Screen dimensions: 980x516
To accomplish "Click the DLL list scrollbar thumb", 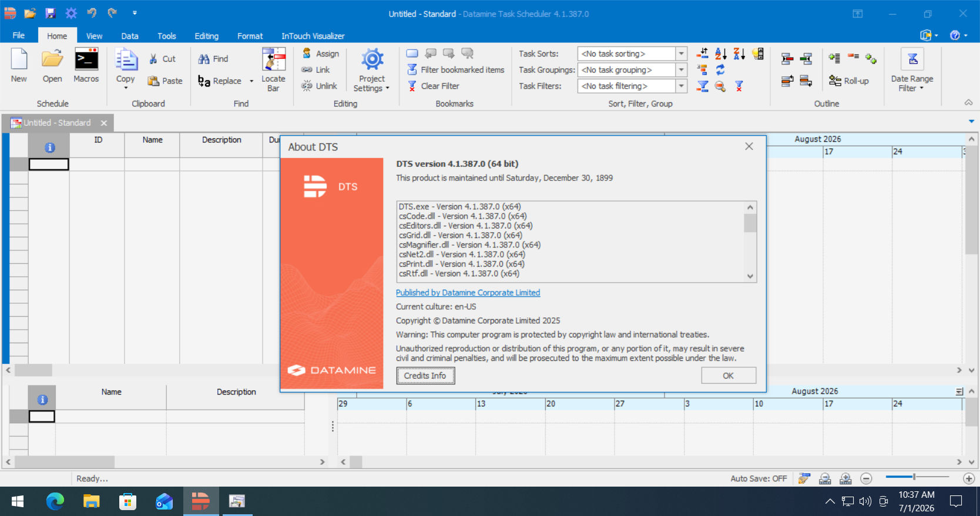I will 750,223.
